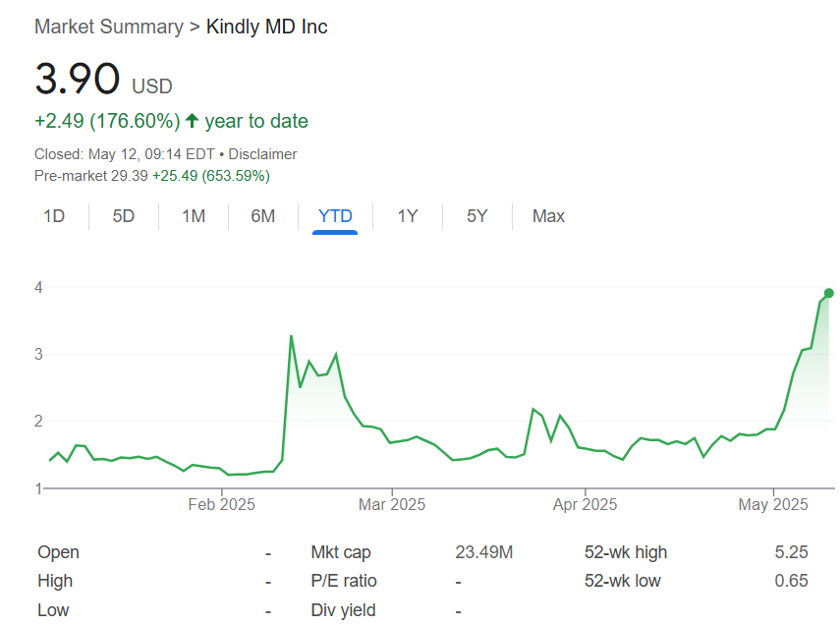Viewport: 840px width, 626px height.
Task: Click the Pre-market price 29.39
Action: coord(130,176)
